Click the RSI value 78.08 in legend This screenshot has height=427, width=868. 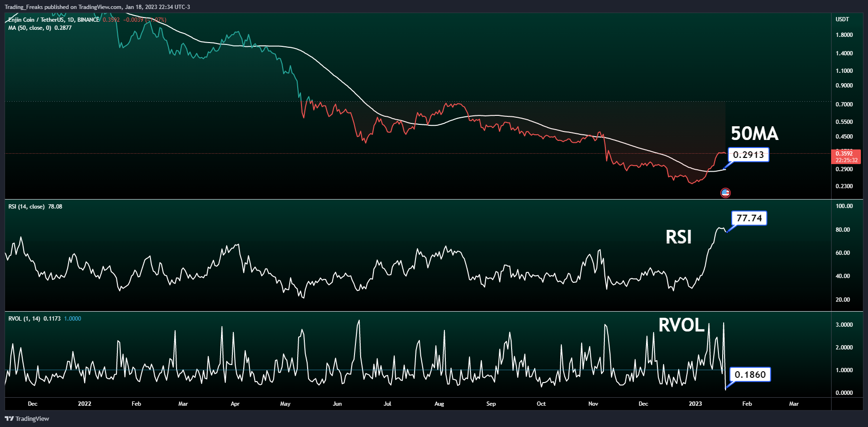pos(55,207)
